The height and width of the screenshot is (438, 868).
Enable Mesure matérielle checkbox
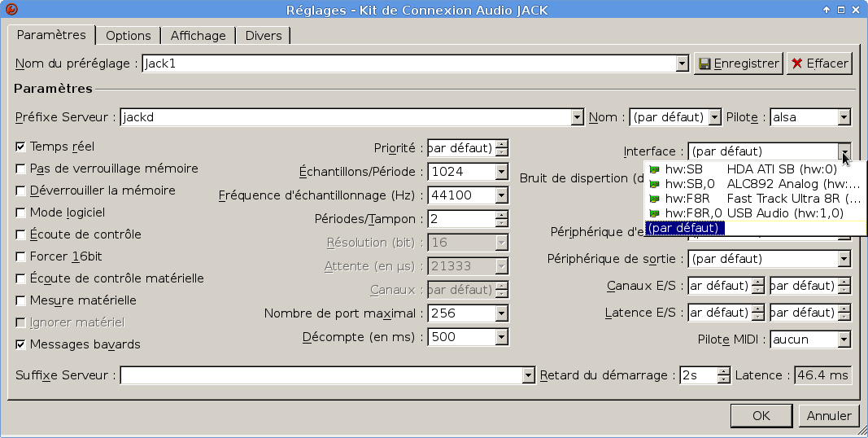click(20, 300)
